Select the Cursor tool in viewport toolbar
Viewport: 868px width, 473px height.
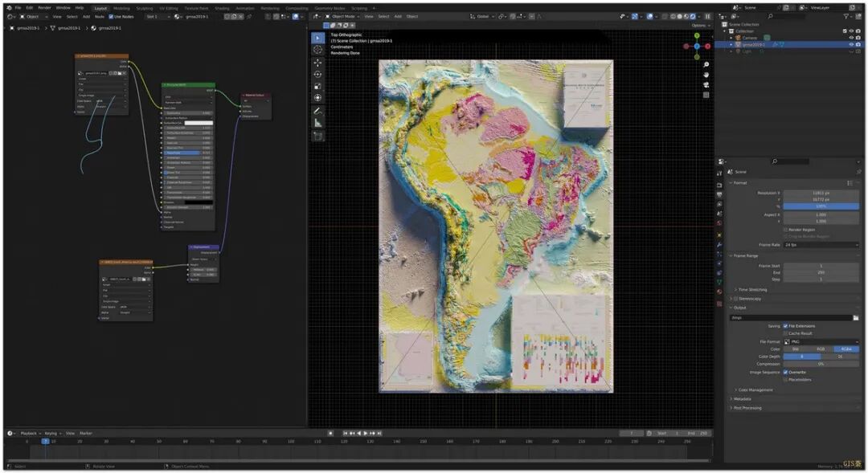(317, 50)
